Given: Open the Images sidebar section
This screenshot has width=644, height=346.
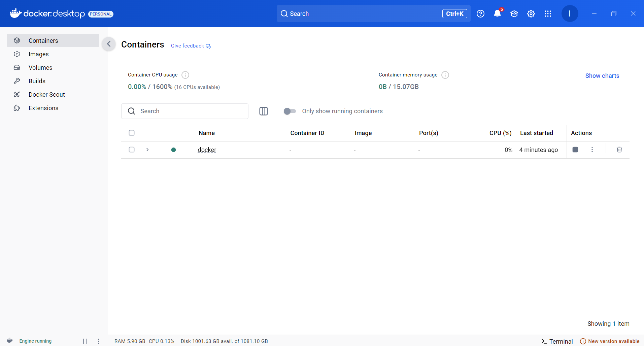Looking at the screenshot, I should coord(53,54).
